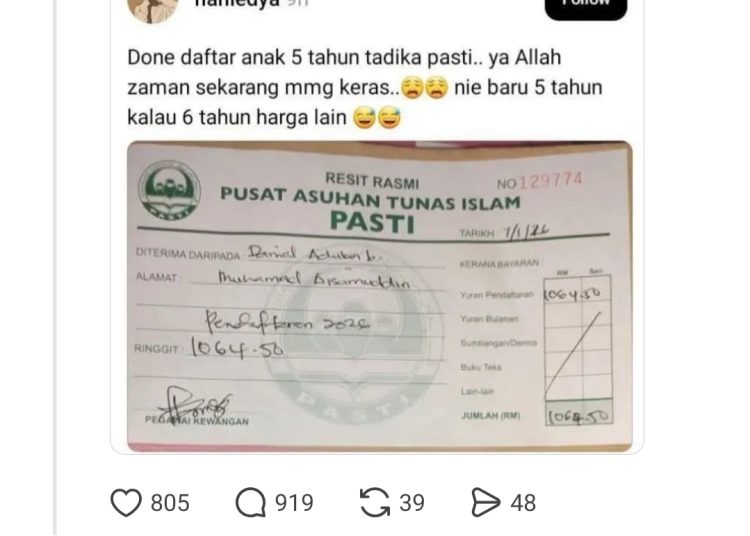The width and height of the screenshot is (750, 536).
Task: View the 48 shares count
Action: 523,503
